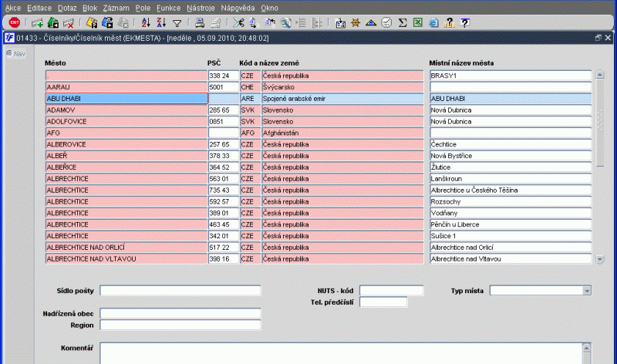Open the Nápověda menu

(x=238, y=8)
